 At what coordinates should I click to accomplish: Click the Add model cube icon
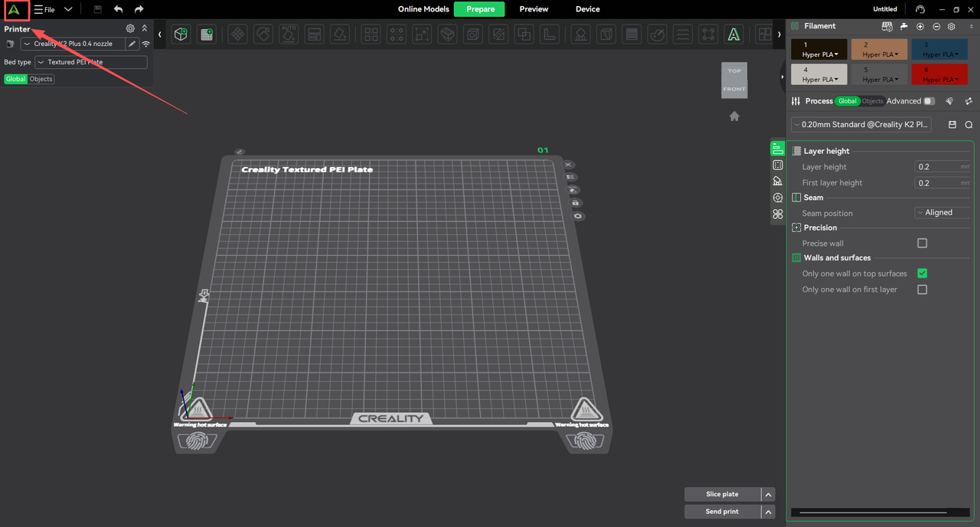point(181,34)
